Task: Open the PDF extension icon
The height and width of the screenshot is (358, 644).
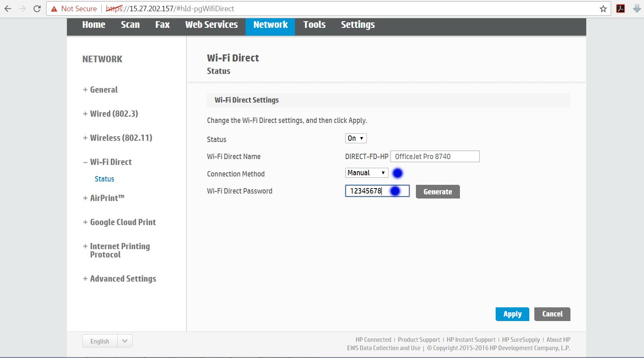Action: [x=620, y=8]
